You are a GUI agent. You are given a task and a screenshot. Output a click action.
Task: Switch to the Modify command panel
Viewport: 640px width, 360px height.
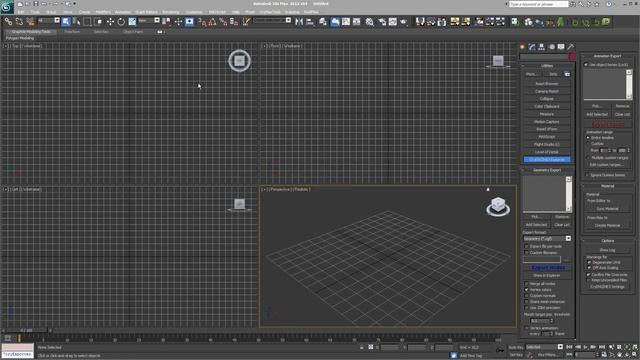tap(531, 47)
